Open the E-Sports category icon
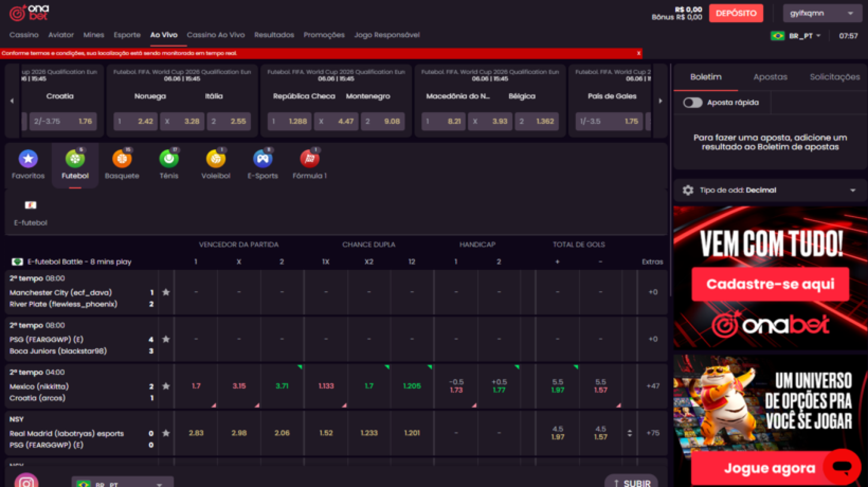Viewport: 868px width, 487px height. tap(263, 159)
